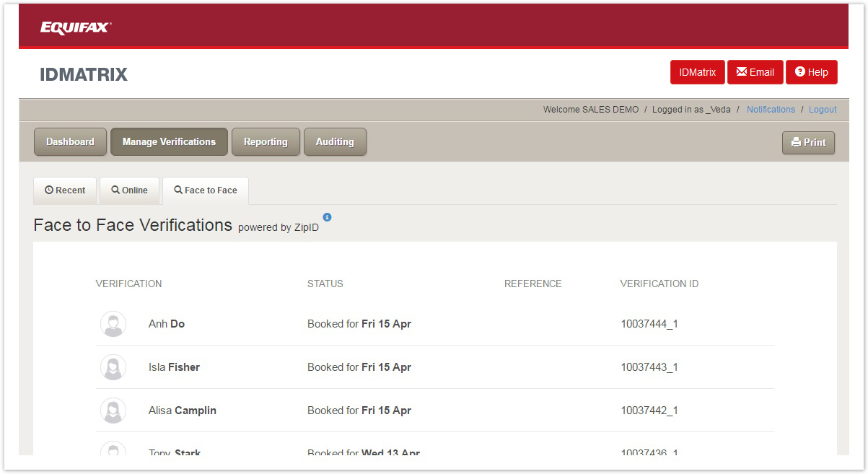This screenshot has height=474, width=868.
Task: Open the Reporting menu
Action: click(x=266, y=141)
